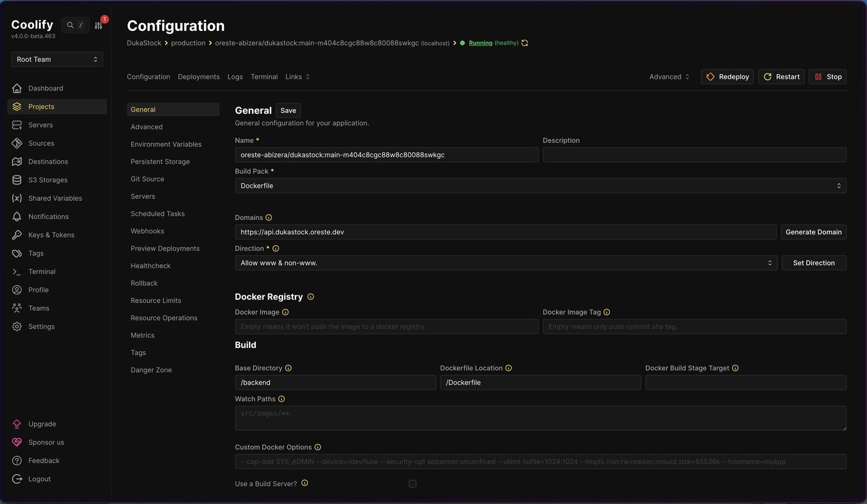This screenshot has width=867, height=504.
Task: Click the info icon beside Docker Registry
Action: click(310, 297)
